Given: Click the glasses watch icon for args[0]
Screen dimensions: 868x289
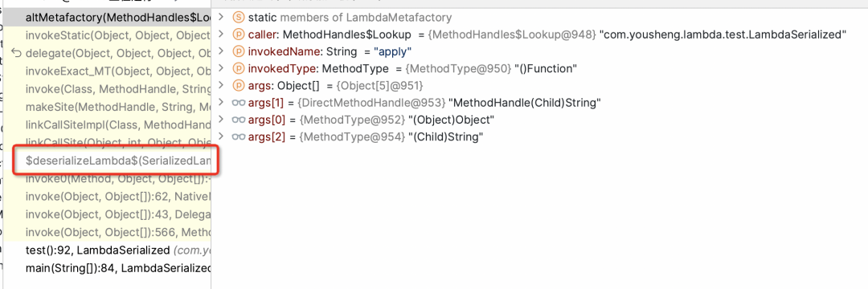Looking at the screenshot, I should (x=239, y=120).
